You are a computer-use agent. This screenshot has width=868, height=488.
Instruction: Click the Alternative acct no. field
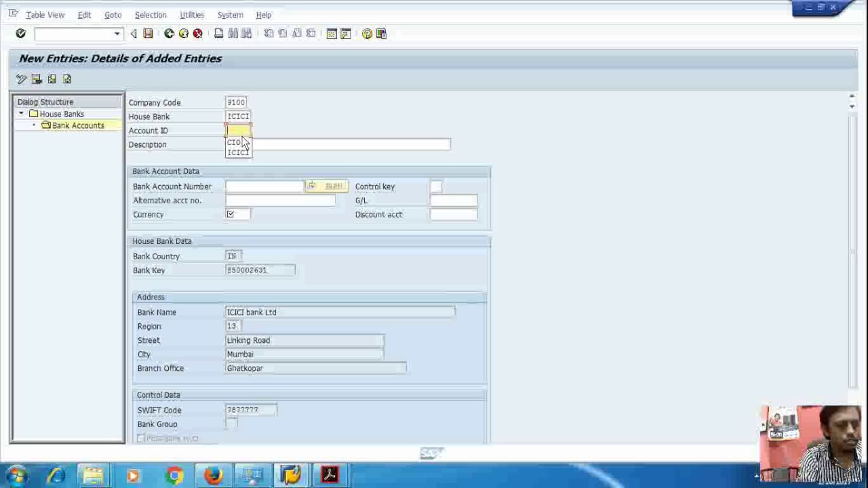coord(280,201)
